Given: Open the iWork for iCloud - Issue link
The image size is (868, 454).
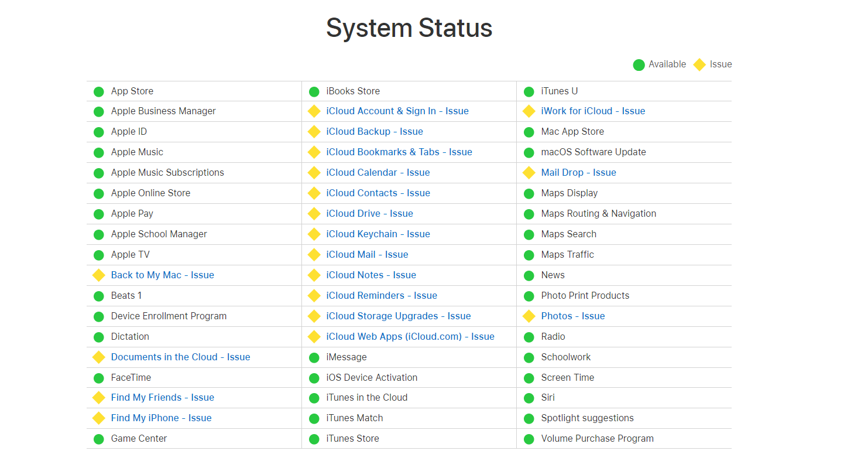Looking at the screenshot, I should pyautogui.click(x=593, y=111).
